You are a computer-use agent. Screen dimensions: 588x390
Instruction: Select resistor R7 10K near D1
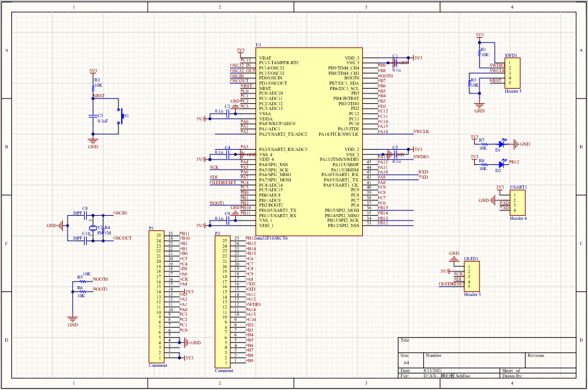tap(484, 144)
